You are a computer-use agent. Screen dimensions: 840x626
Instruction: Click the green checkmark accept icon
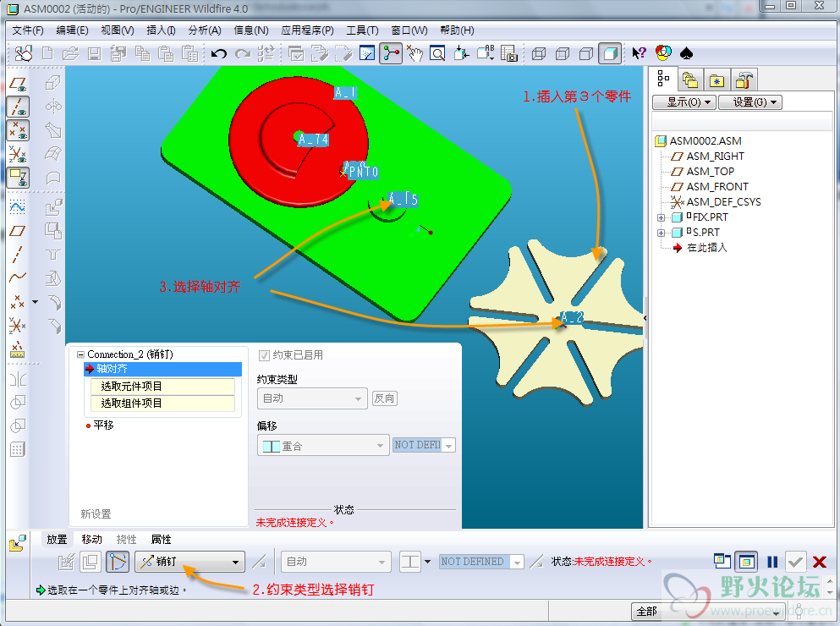795,562
